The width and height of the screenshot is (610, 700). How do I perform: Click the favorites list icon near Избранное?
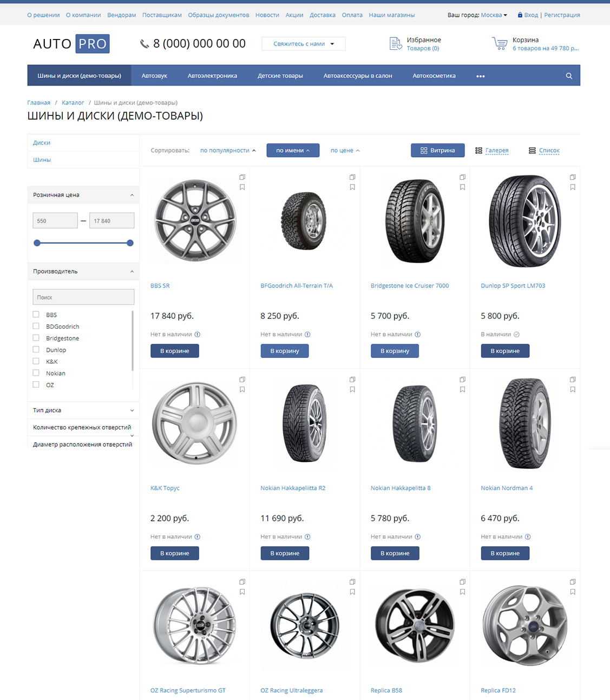396,44
